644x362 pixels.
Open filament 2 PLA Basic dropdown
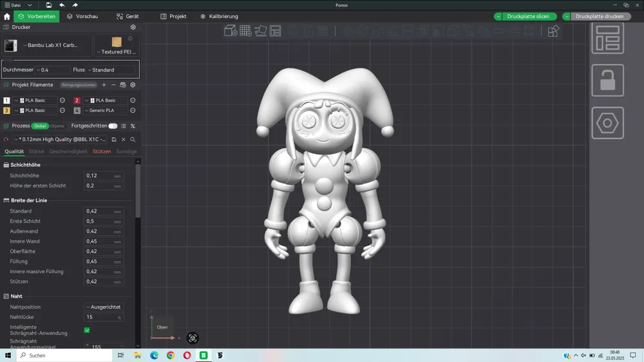106,100
